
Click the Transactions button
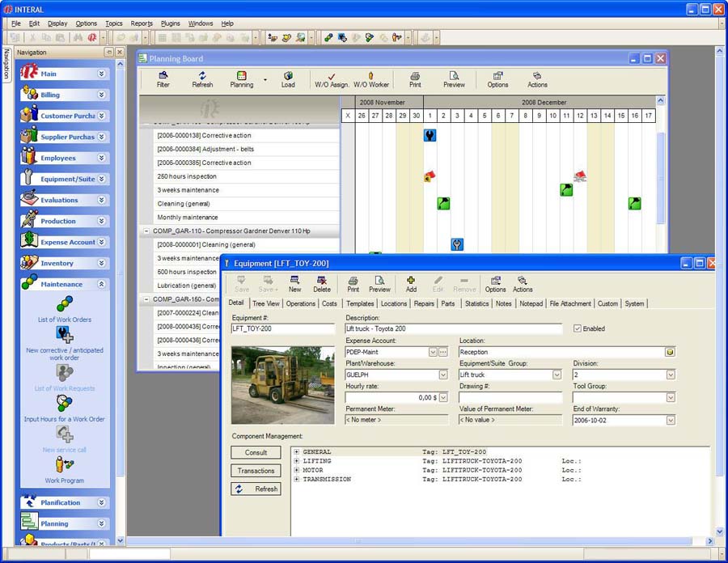(256, 471)
